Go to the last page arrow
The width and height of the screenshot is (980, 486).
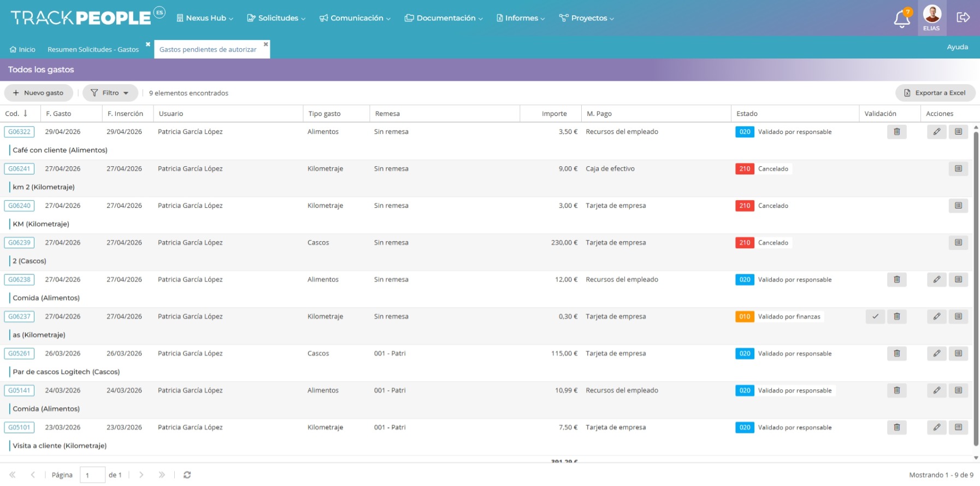(162, 475)
